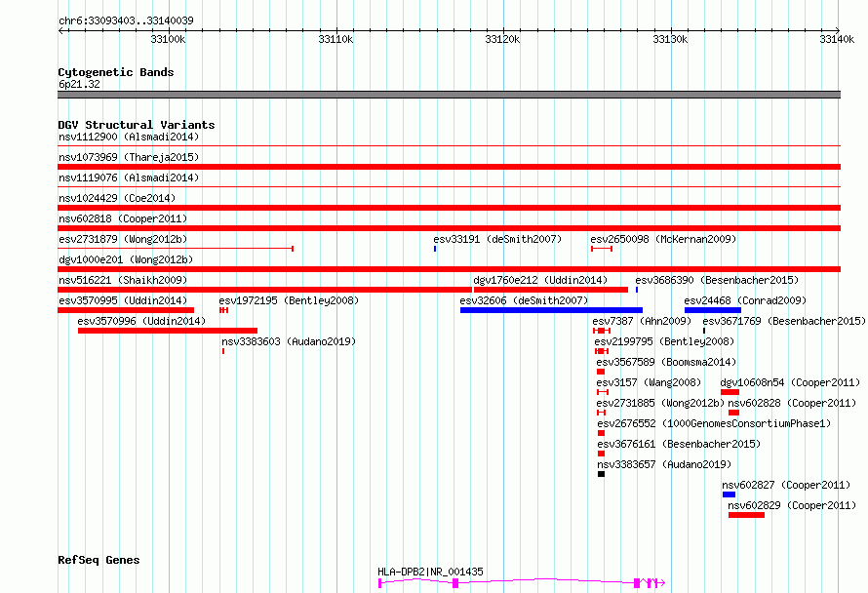Image resolution: width=868 pixels, height=593 pixels.
Task: Select esv3157 (Wang2008) label
Action: tap(649, 382)
